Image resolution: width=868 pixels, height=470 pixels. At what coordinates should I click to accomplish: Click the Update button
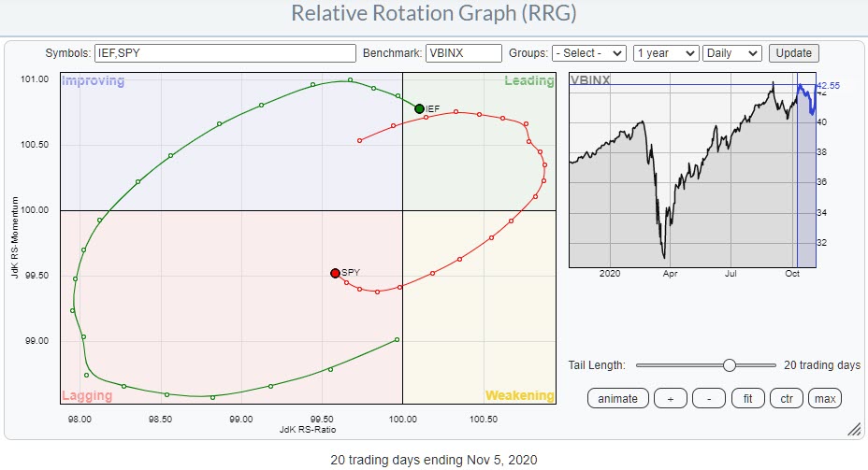[x=794, y=53]
